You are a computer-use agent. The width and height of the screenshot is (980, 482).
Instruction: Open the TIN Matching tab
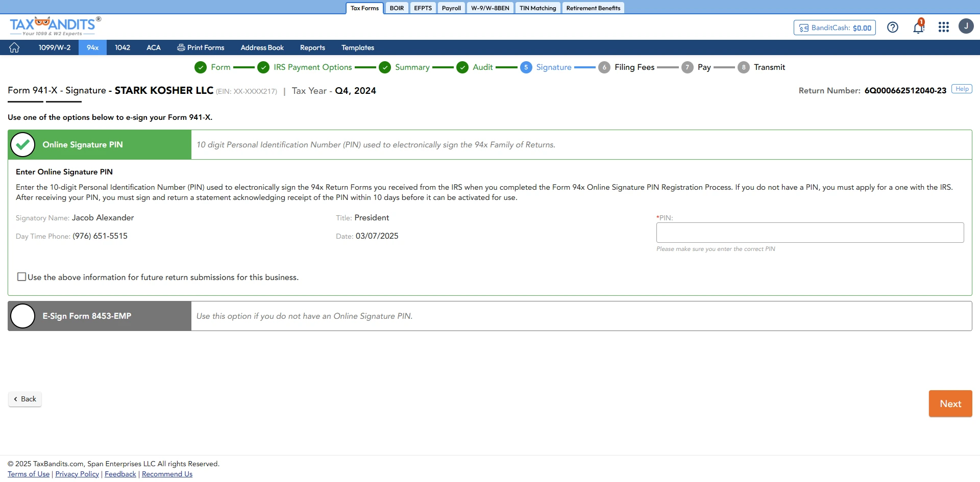[x=537, y=8]
